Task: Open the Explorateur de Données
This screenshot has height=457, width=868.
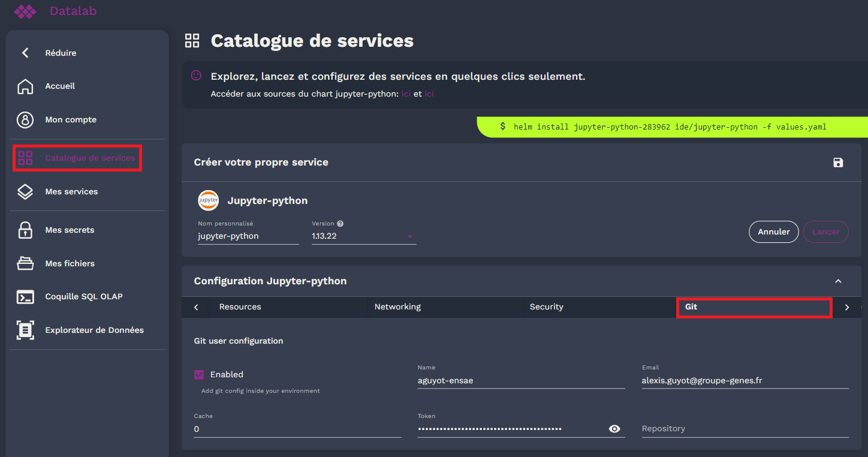Action: [94, 330]
